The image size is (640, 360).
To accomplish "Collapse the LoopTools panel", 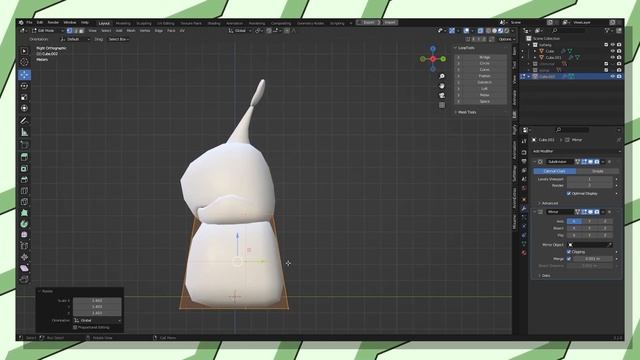I will 465,48.
